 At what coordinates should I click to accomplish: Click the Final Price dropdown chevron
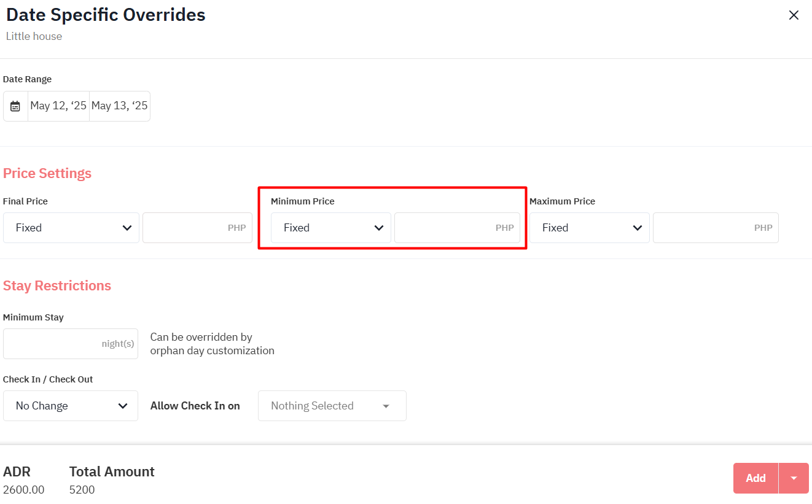pyautogui.click(x=127, y=228)
